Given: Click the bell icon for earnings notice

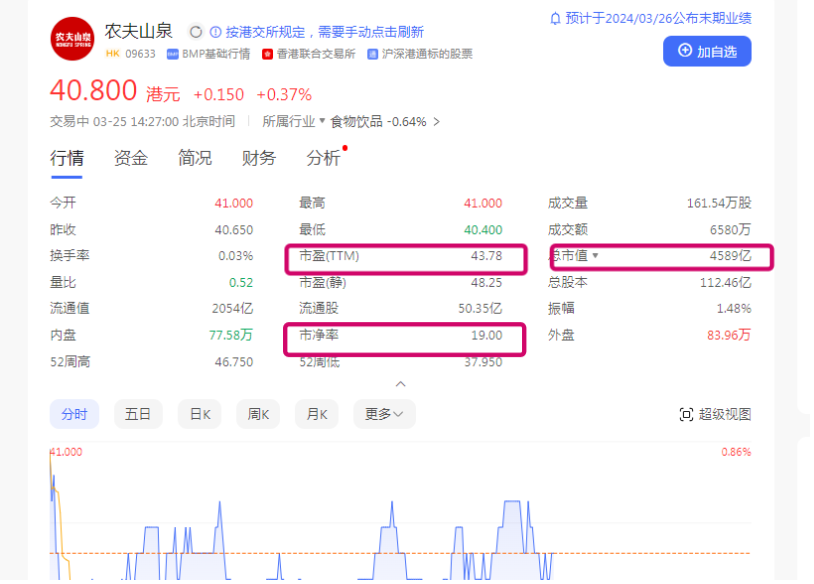Looking at the screenshot, I should pos(555,19).
